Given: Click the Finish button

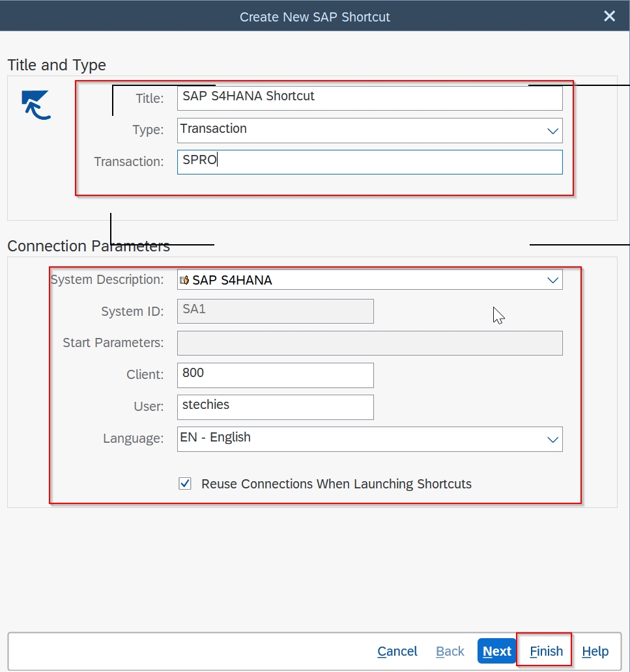Looking at the screenshot, I should pyautogui.click(x=544, y=651).
